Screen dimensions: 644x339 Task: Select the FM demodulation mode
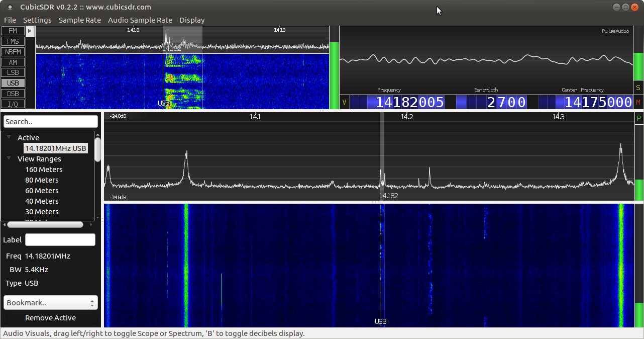(13, 30)
